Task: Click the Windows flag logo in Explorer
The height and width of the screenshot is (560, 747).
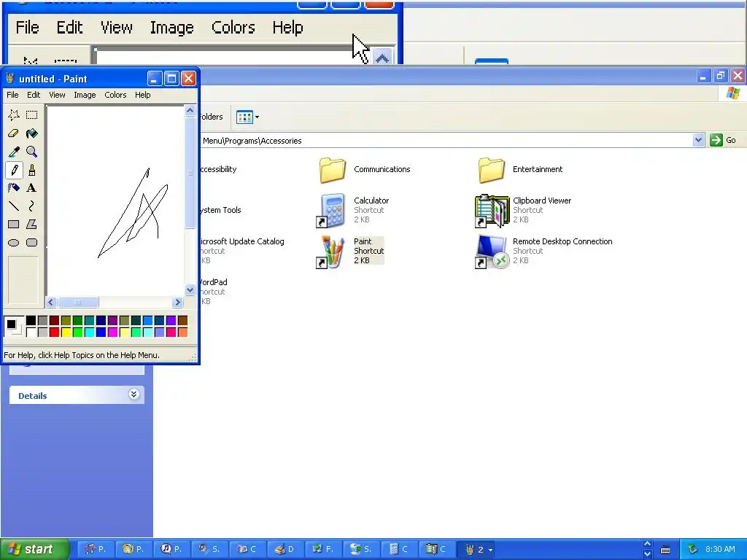Action: pos(734,93)
